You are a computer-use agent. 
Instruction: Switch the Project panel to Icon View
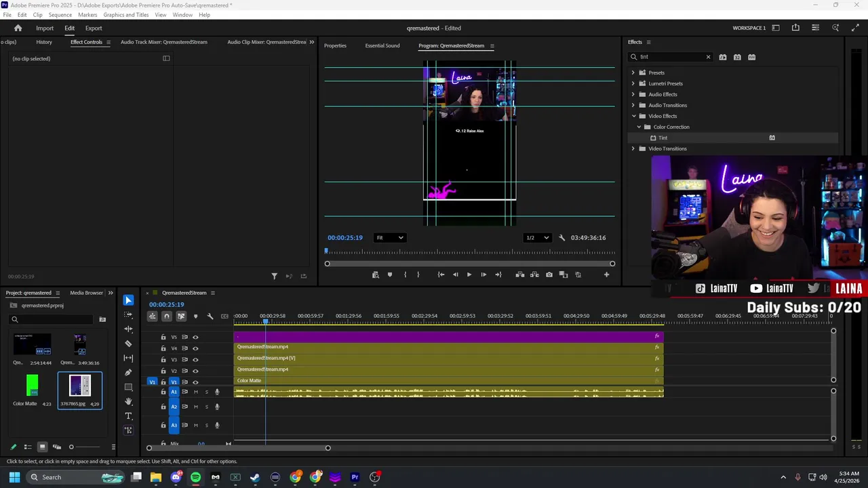click(42, 447)
